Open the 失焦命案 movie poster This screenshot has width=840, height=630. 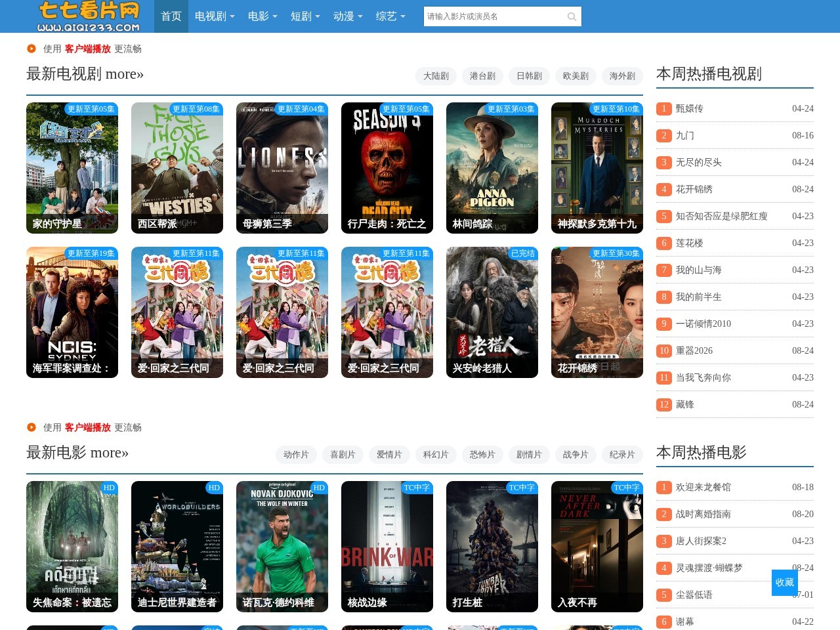(72, 547)
